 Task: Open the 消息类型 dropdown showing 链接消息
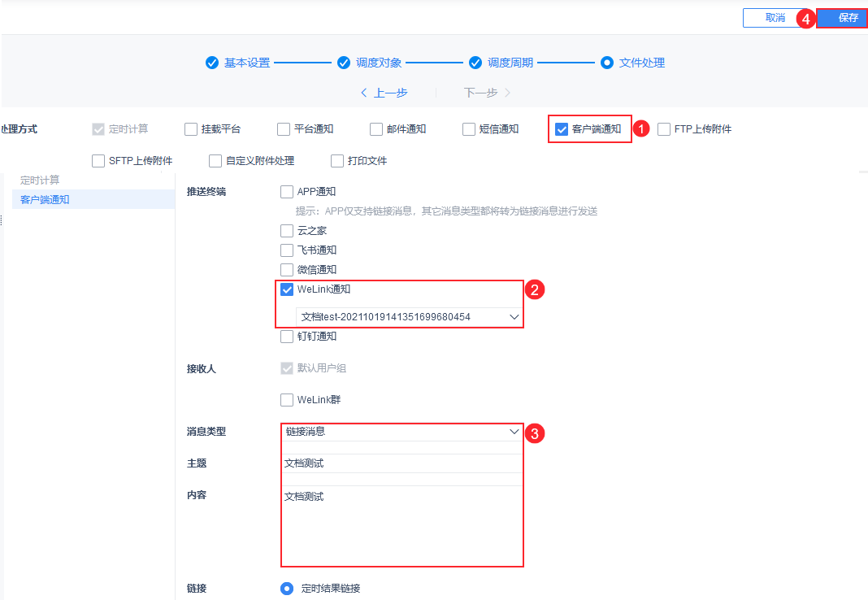[401, 432]
